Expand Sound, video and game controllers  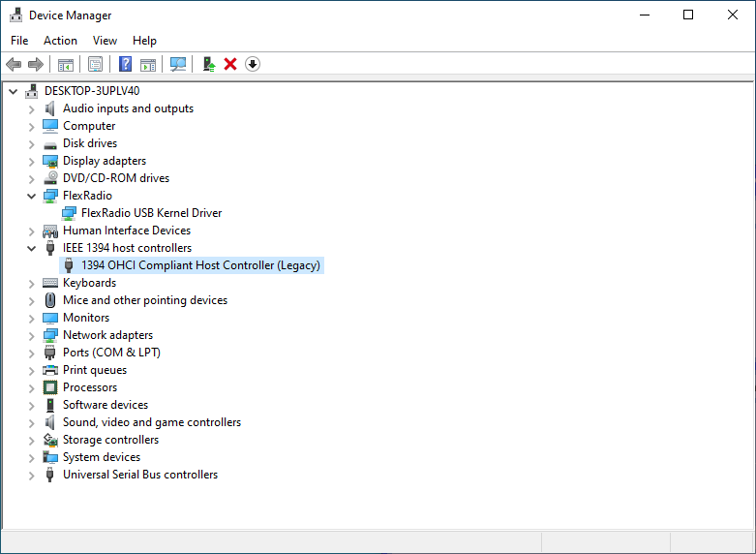[31, 423]
